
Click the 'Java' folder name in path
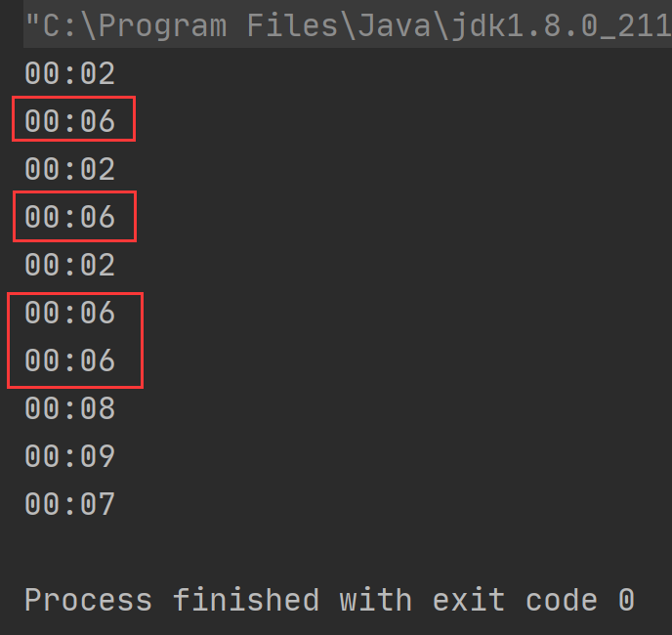click(x=394, y=25)
